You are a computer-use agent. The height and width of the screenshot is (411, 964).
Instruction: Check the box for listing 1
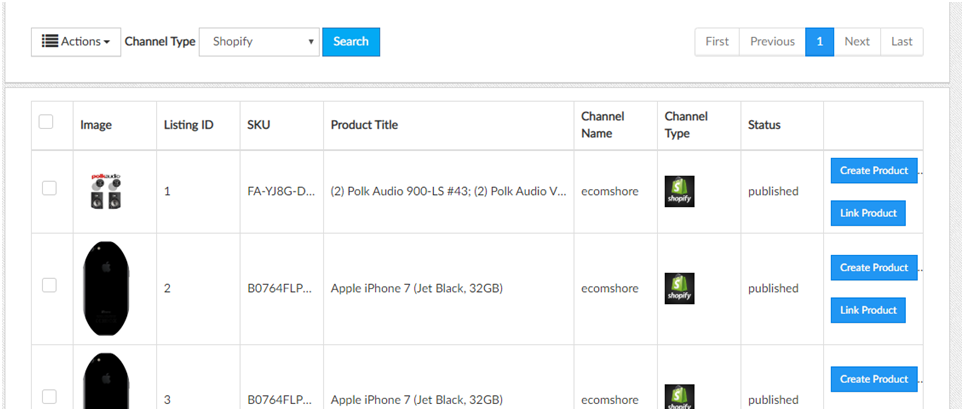coord(49,188)
